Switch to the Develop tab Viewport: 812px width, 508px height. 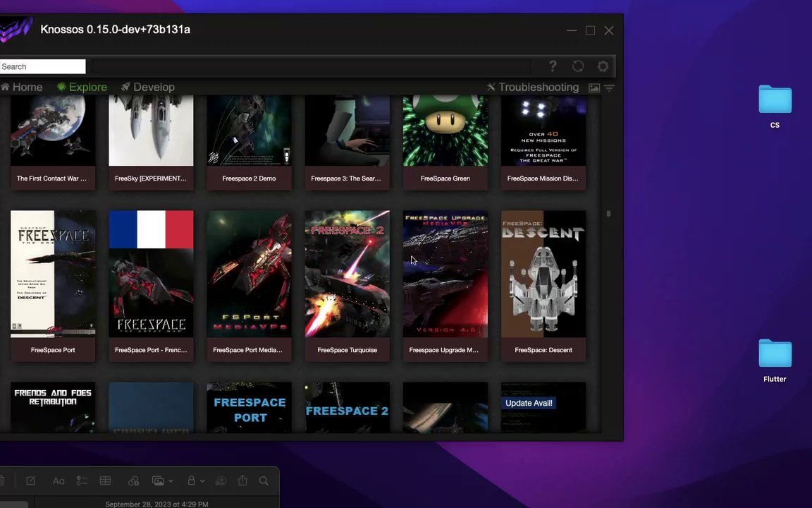click(x=147, y=87)
